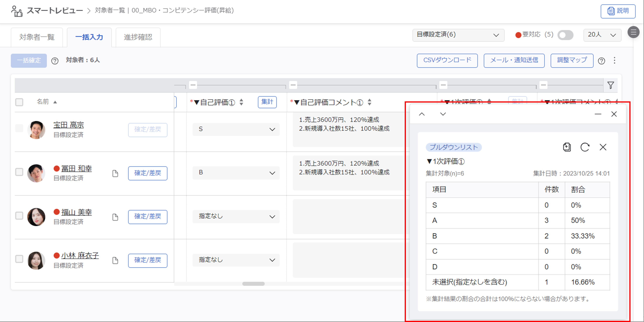Image resolution: width=644 pixels, height=322 pixels.
Task: Click the CSVダウンロード button
Action: 447,60
